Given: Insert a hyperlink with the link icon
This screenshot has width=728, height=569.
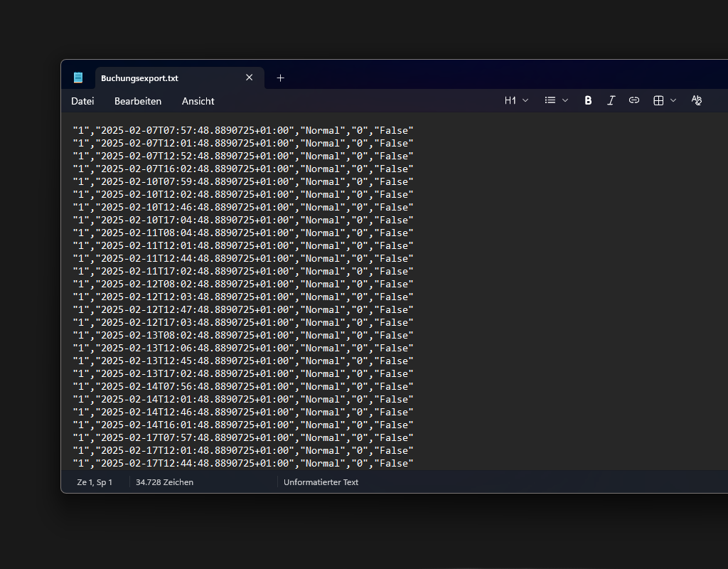Looking at the screenshot, I should [634, 101].
